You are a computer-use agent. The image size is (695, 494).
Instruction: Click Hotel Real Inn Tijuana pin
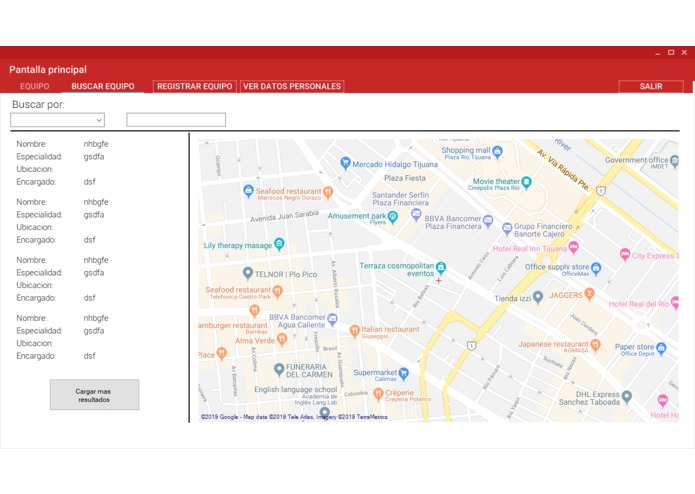click(574, 247)
